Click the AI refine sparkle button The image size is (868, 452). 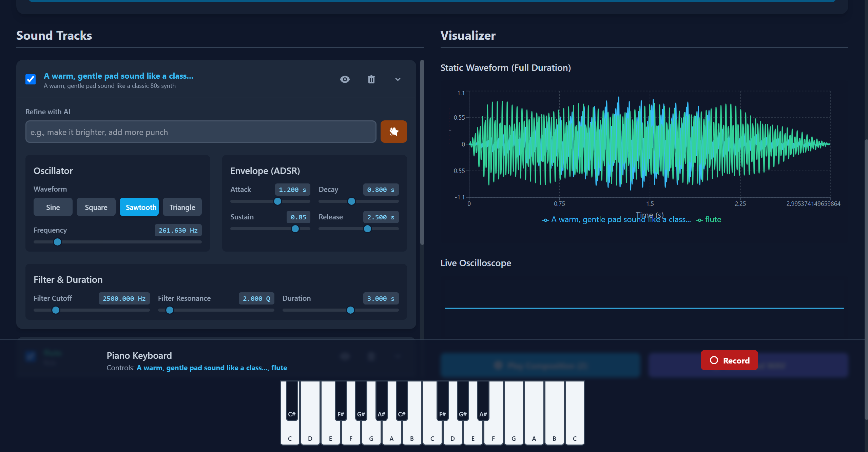click(x=393, y=132)
